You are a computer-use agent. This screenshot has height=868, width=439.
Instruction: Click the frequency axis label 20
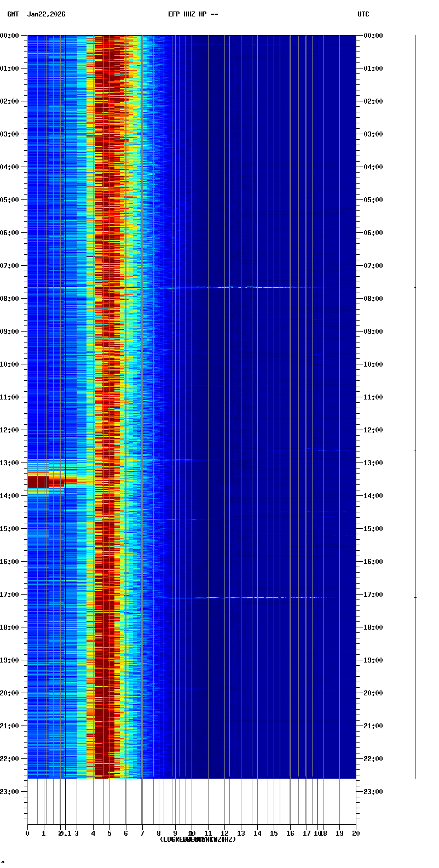[x=356, y=833]
